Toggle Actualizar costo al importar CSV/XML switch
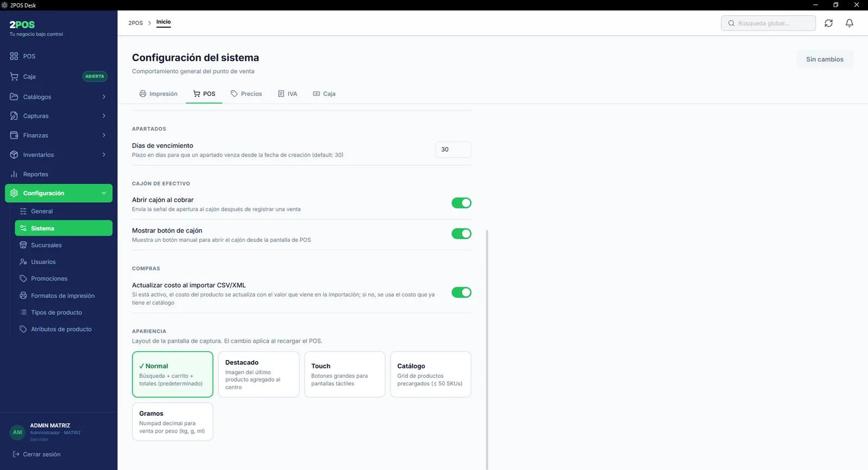868x470 pixels. click(x=461, y=292)
